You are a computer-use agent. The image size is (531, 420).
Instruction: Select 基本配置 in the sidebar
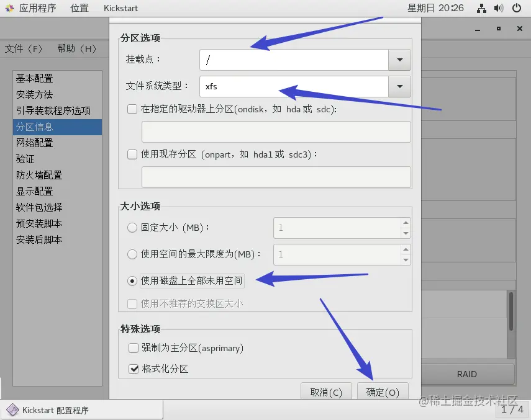(x=58, y=78)
